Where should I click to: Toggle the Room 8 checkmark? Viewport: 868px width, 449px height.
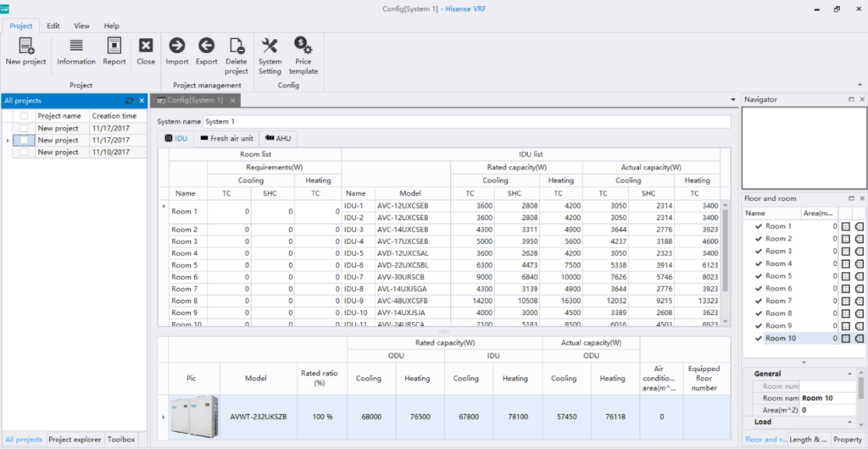click(759, 313)
